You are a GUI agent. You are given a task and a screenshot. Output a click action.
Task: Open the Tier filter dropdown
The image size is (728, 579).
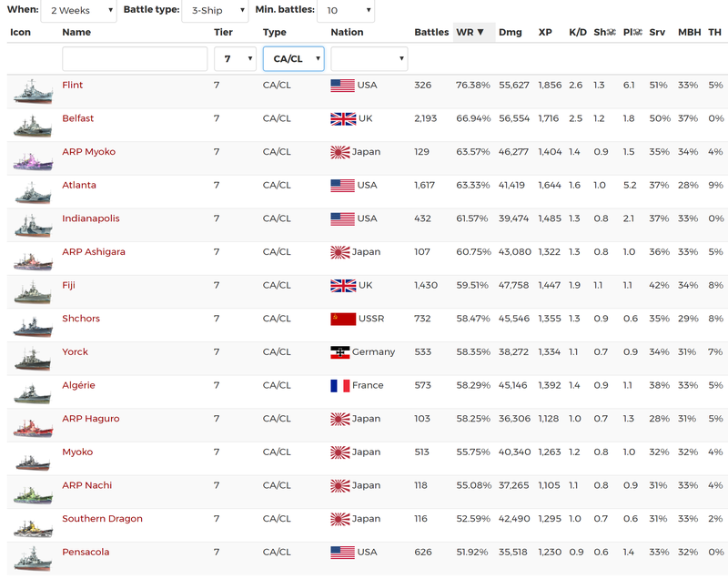point(235,59)
